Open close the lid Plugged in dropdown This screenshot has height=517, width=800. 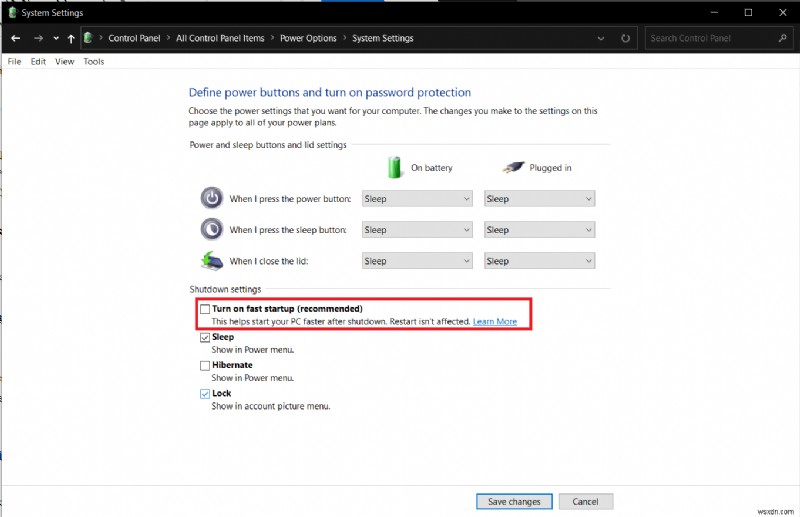pyautogui.click(x=539, y=261)
